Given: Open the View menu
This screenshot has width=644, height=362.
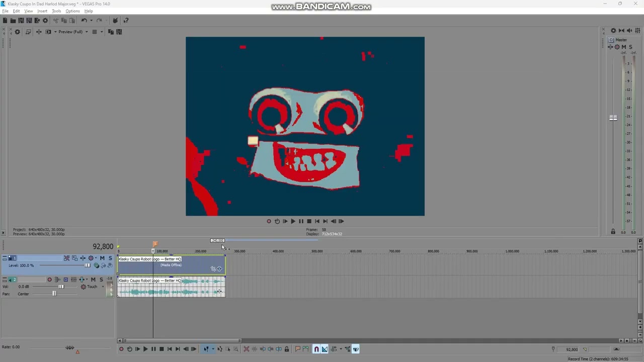Looking at the screenshot, I should click(x=29, y=11).
